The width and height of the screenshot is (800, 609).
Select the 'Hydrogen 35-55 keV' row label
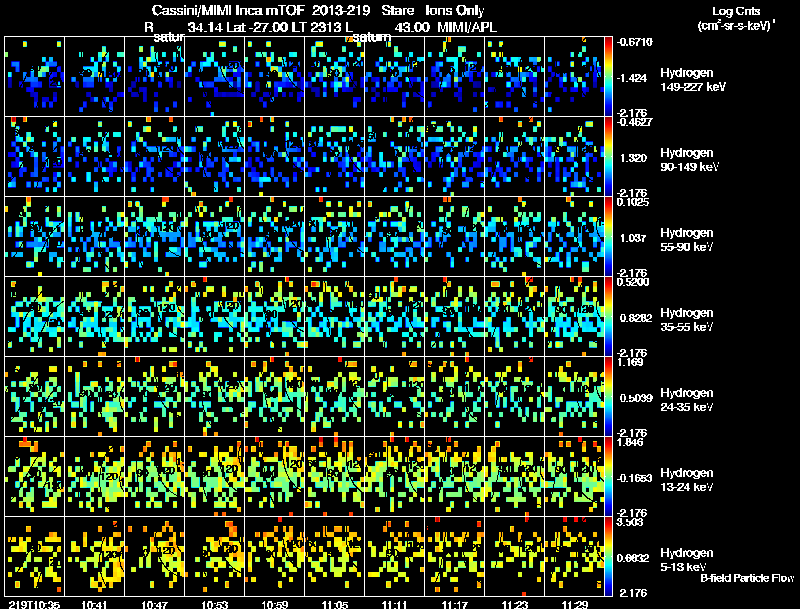[x=687, y=319]
